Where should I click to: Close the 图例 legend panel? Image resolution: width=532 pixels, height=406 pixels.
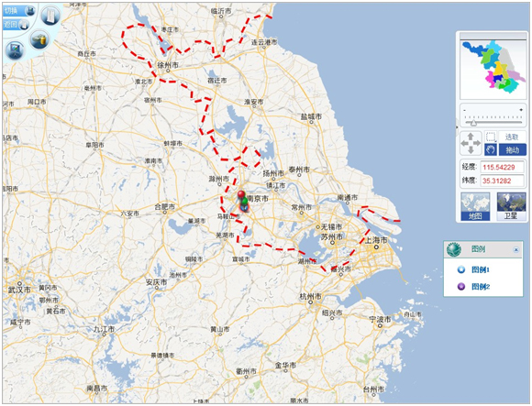point(516,250)
